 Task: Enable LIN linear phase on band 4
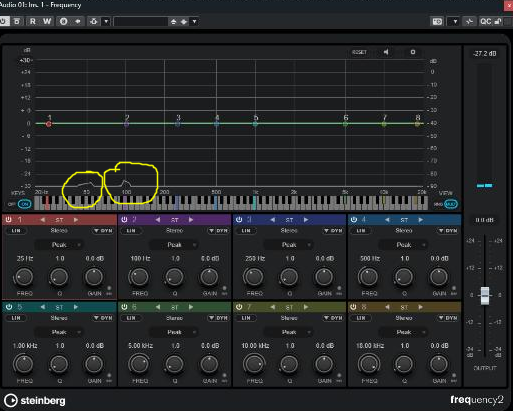361,231
